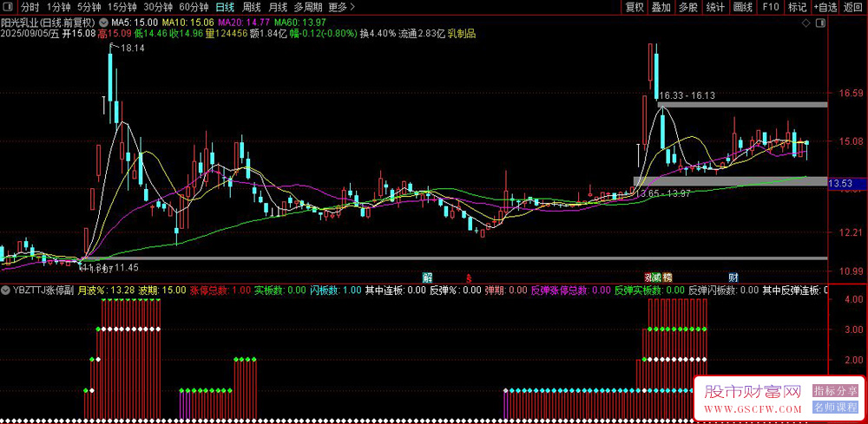
Task: Add stock via +自选 button
Action: (x=825, y=7)
